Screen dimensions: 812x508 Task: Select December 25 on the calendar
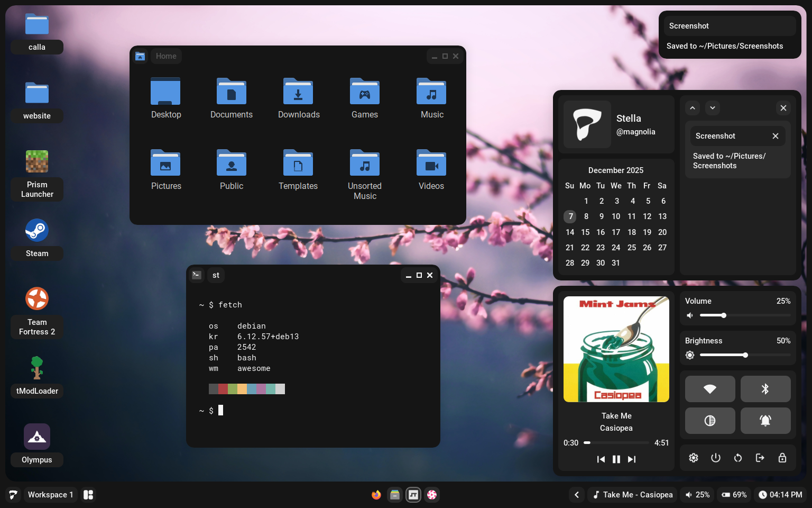[632, 248]
